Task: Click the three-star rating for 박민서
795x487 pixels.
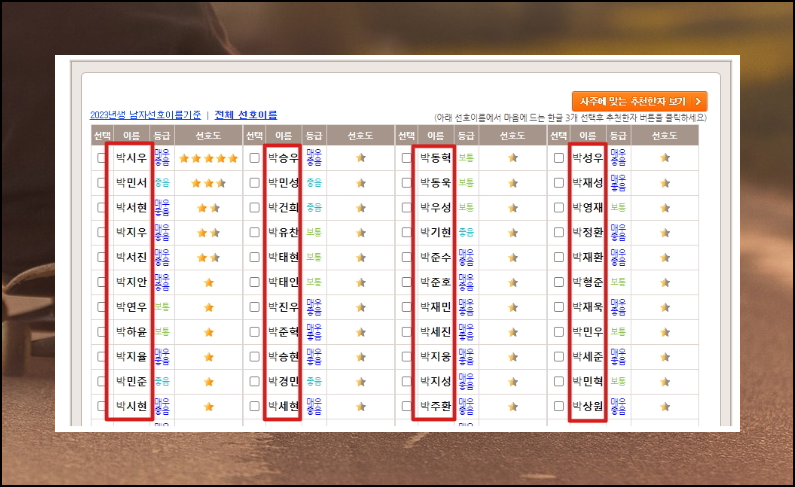Action: tap(208, 183)
